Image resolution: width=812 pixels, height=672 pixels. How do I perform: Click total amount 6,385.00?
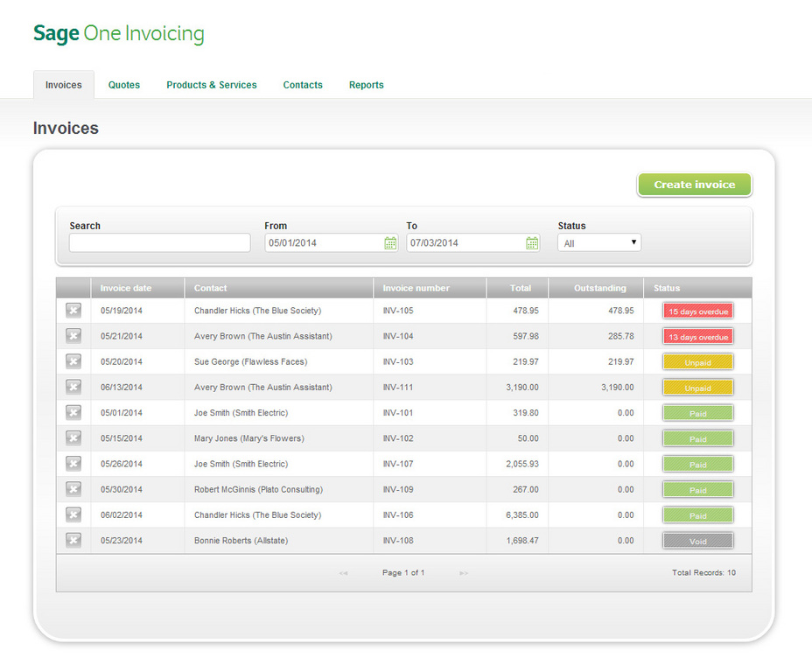click(522, 515)
